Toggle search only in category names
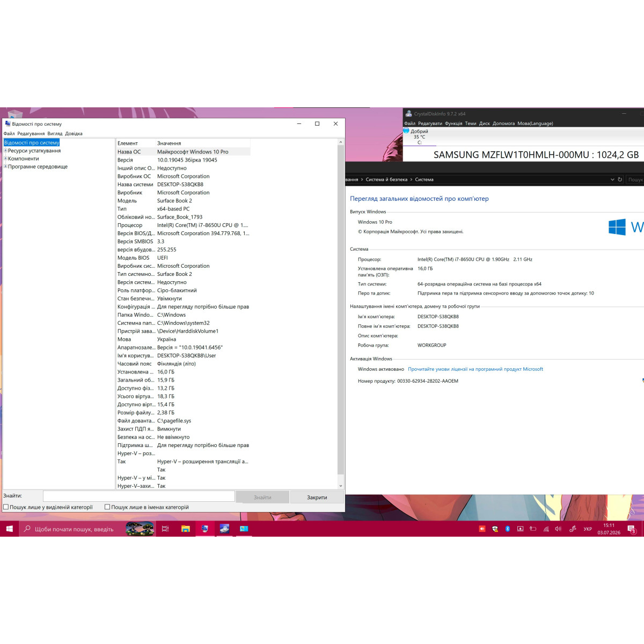Screen dimensions: 644x644 (x=107, y=507)
